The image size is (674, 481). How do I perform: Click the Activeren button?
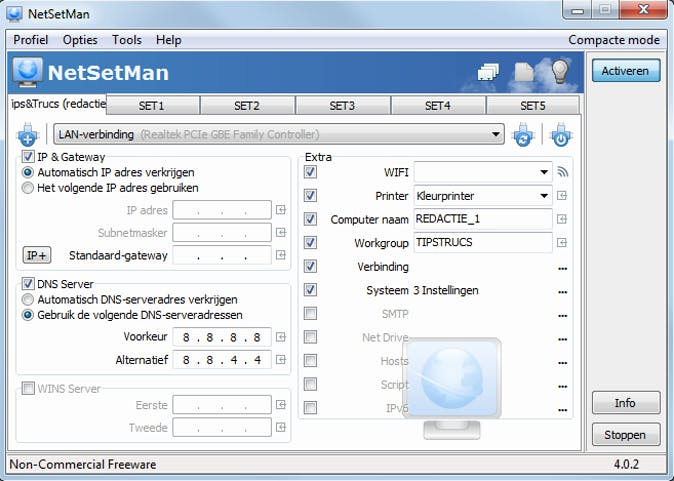625,71
